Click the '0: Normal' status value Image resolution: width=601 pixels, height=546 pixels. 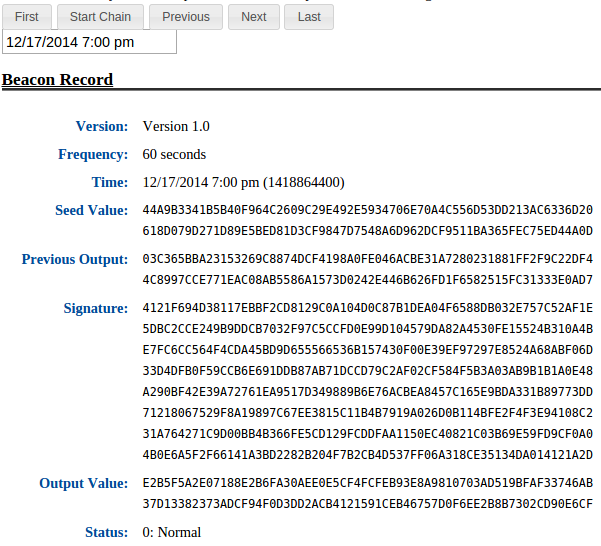(x=172, y=532)
